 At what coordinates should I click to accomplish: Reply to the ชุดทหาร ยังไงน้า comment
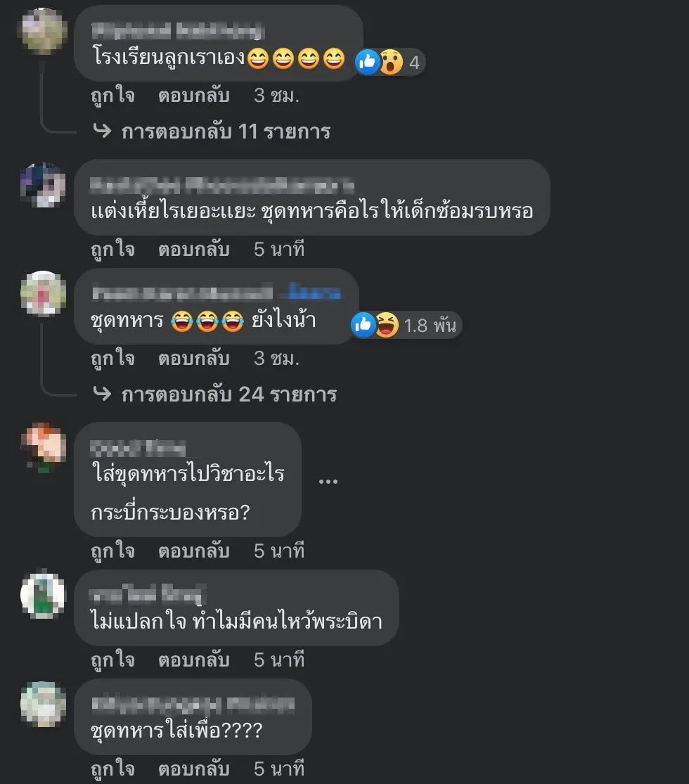pos(194,358)
